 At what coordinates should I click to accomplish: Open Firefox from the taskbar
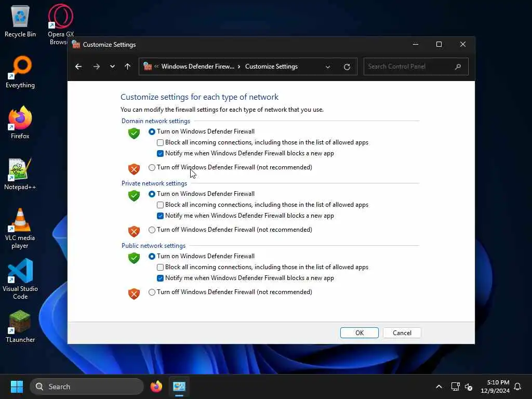(x=156, y=387)
